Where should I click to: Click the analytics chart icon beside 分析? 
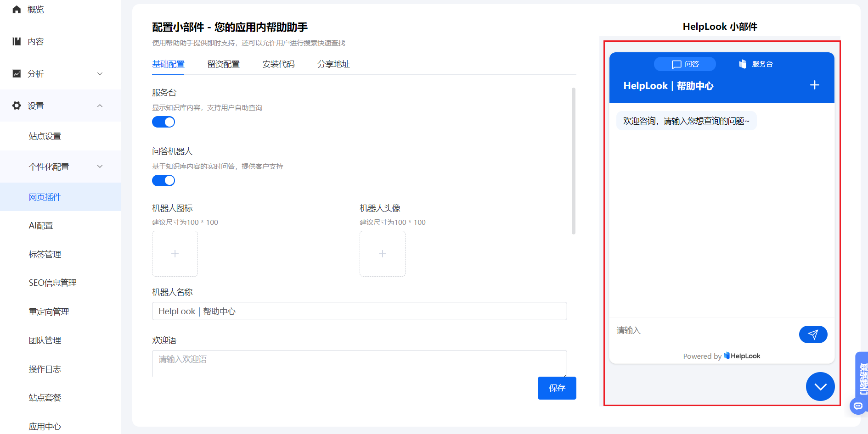click(x=17, y=73)
